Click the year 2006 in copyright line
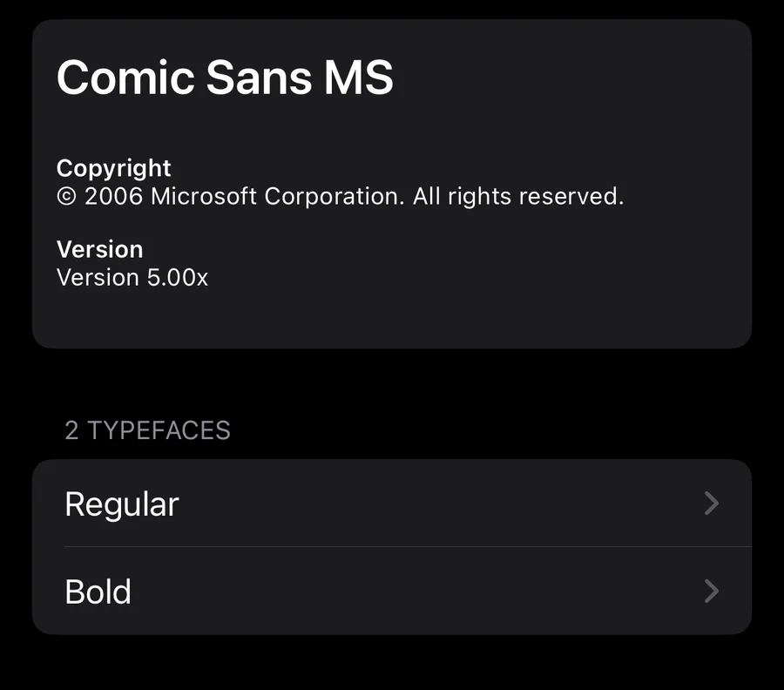Image resolution: width=784 pixels, height=690 pixels. click(x=113, y=196)
